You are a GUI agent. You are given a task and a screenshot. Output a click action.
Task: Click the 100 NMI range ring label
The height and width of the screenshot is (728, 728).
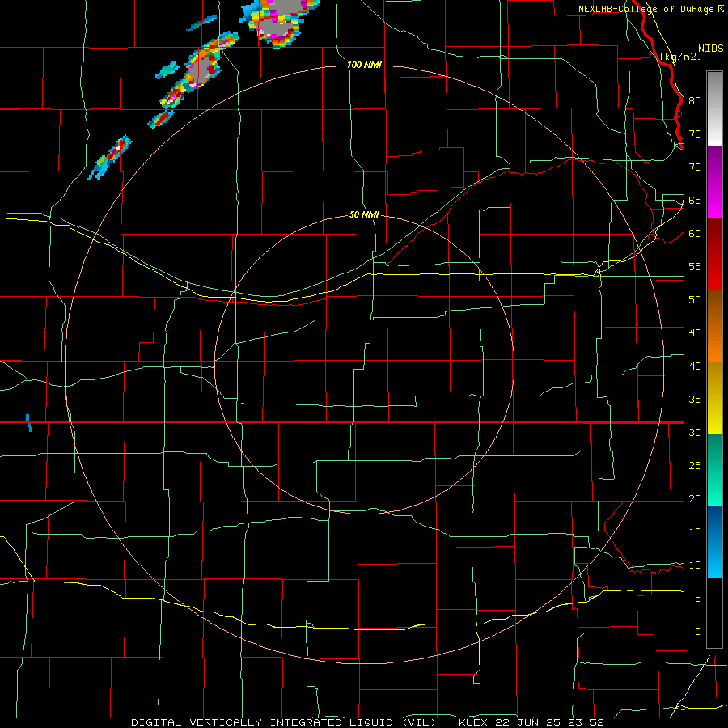click(x=364, y=65)
